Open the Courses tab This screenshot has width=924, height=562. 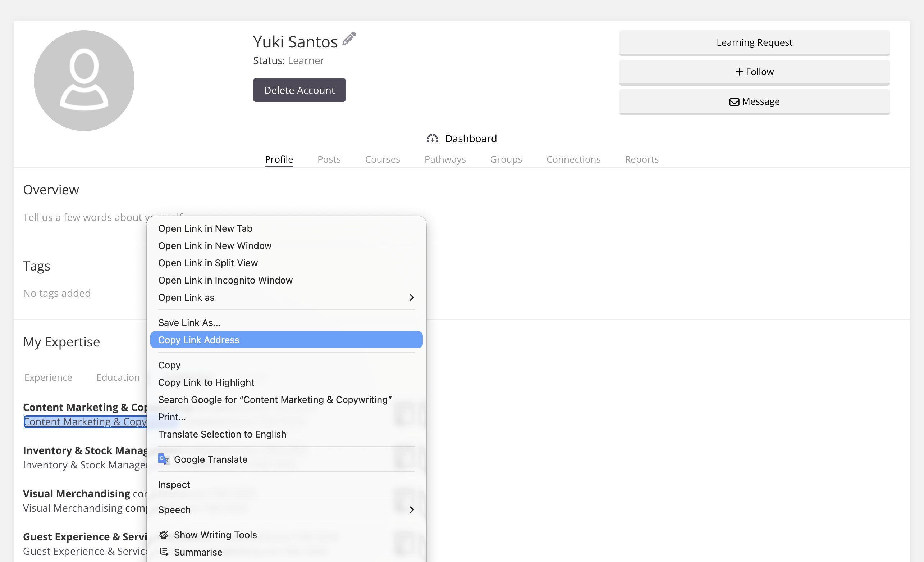pyautogui.click(x=383, y=159)
